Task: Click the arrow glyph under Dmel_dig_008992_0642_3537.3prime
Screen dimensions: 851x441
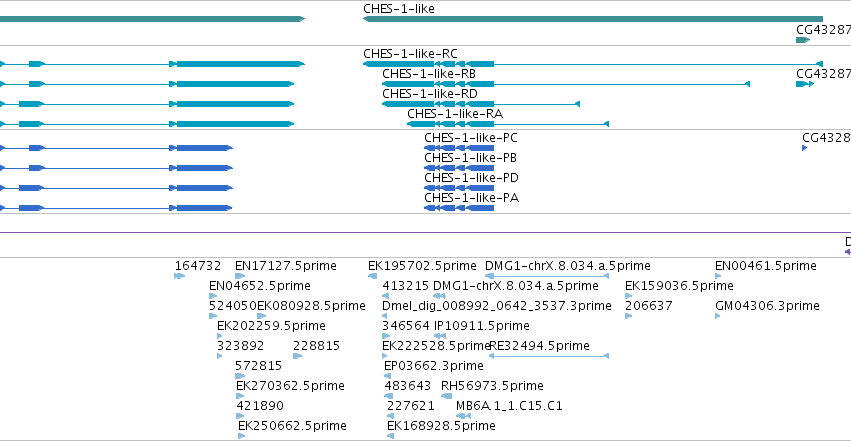Action: point(385,316)
